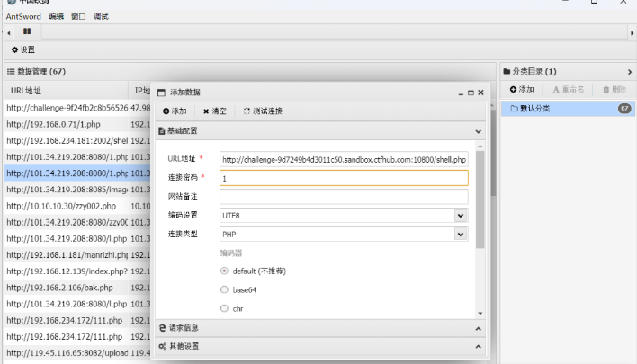The image size is (637, 364).
Task: Click 重命名 in category toolbar
Action: tap(569, 89)
